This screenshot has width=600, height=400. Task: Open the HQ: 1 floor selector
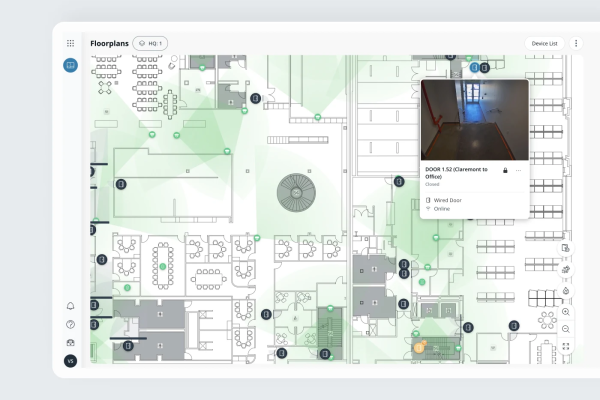(x=150, y=44)
